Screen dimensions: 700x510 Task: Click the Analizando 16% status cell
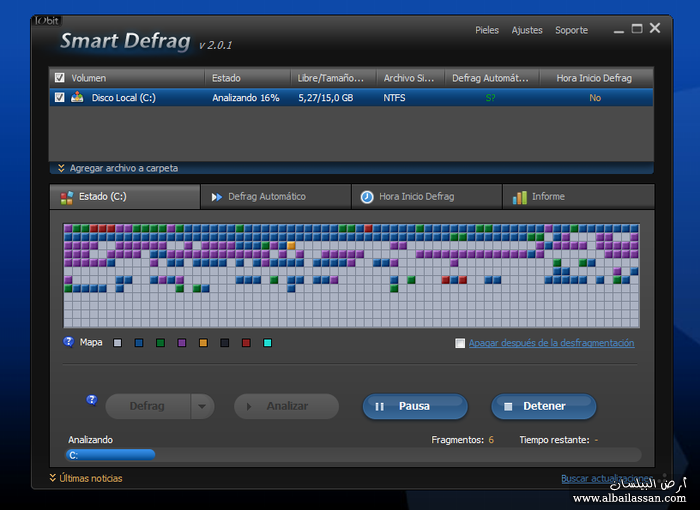pyautogui.click(x=246, y=97)
